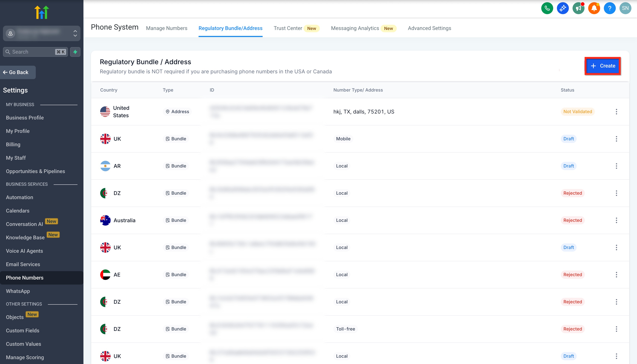Click the Country column header
The image size is (637, 364).
point(109,90)
